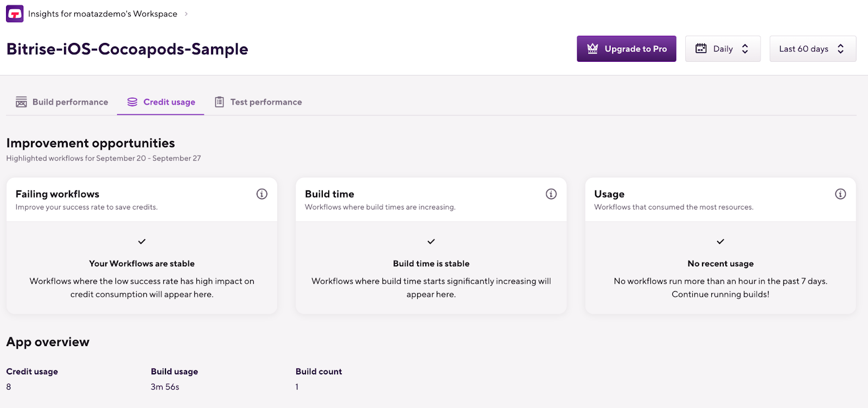
Task: Switch to the Test performance tab
Action: (258, 102)
